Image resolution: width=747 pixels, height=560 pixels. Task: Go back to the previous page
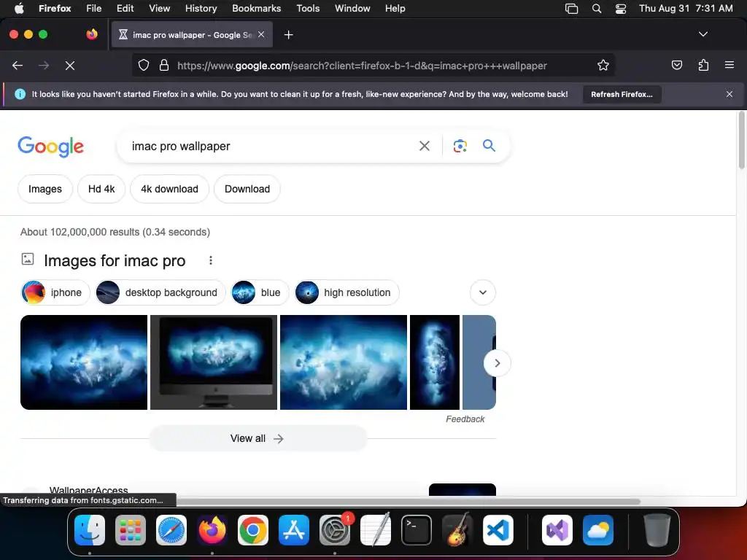click(x=18, y=66)
